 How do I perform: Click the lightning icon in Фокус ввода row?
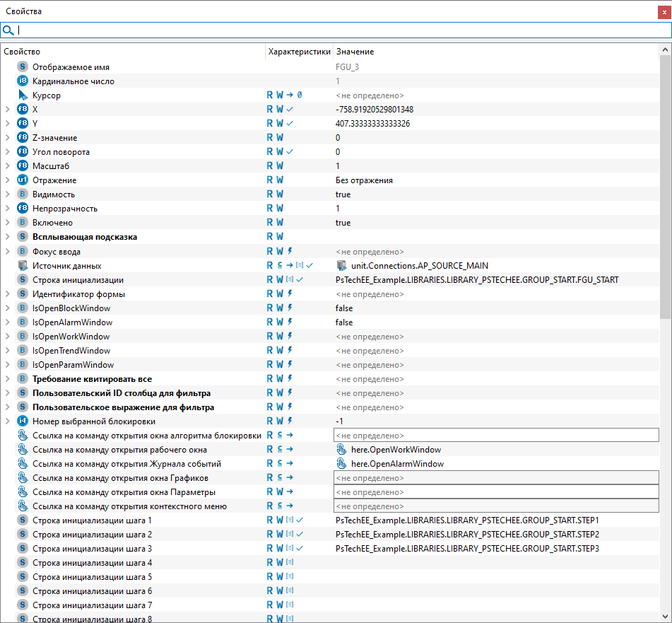[290, 251]
